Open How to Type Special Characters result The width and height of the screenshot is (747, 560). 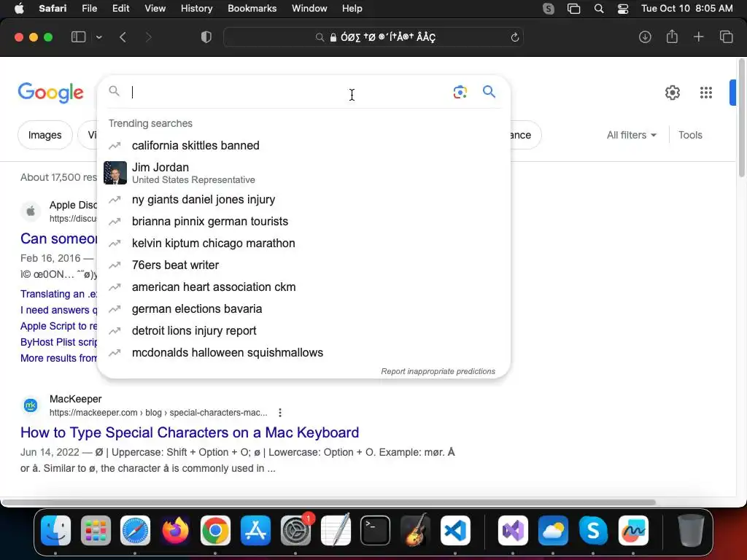(190, 432)
